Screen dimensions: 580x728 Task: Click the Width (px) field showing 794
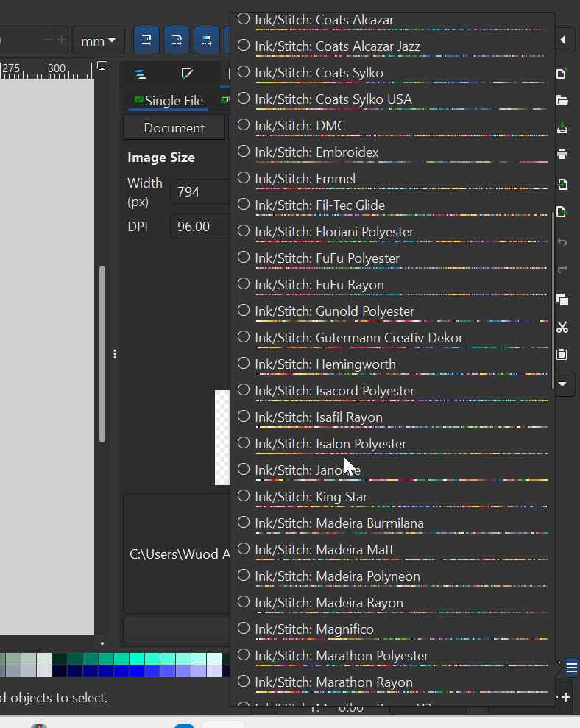pyautogui.click(x=201, y=191)
